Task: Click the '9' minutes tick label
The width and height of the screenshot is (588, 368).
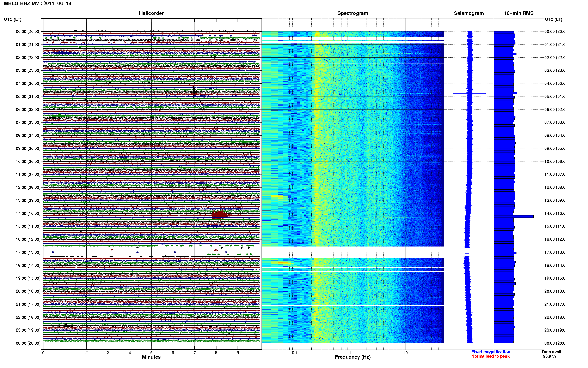Action: point(238,353)
